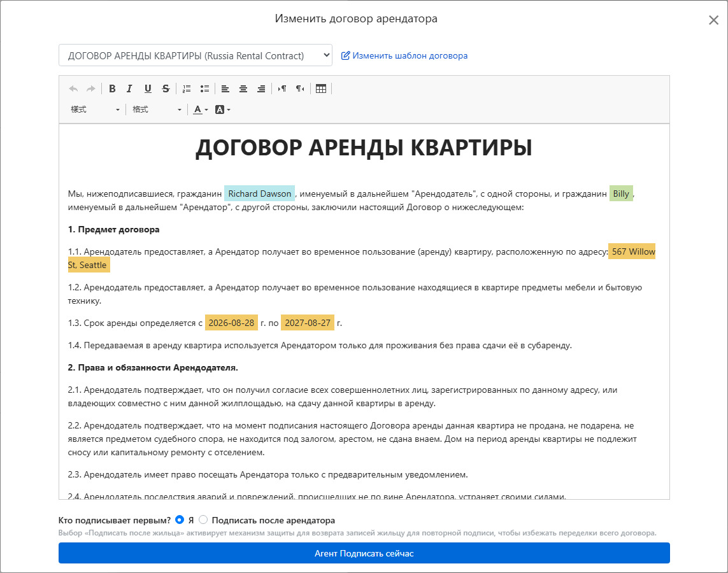Click the end date 2027-08-27
This screenshot has height=573, width=728.
pos(308,322)
